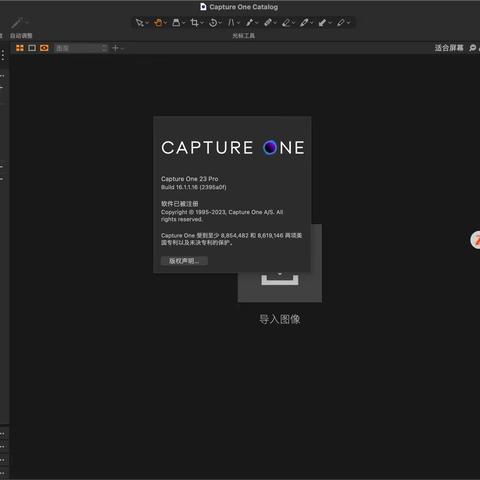Toggle proofing eye view icon
The image size is (480, 480).
(44, 48)
